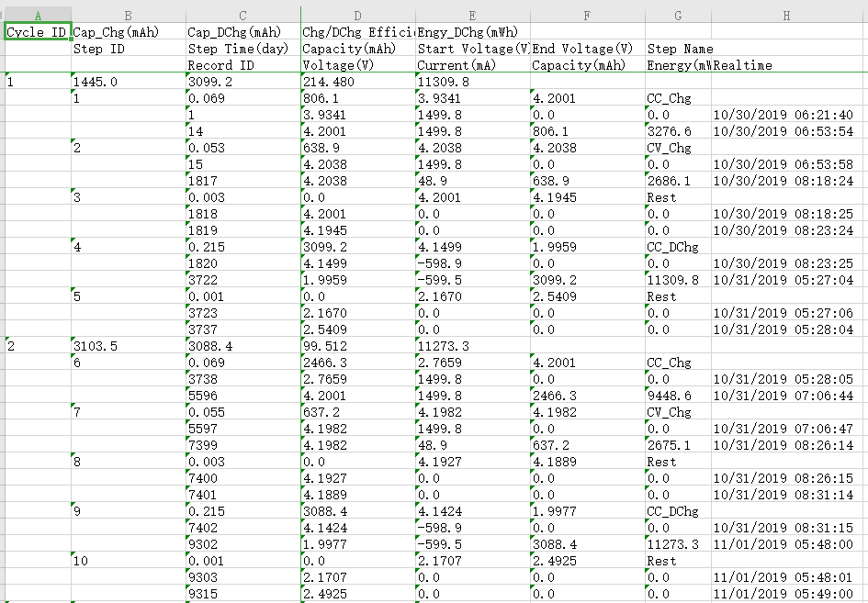Select Record ID cell 3737
Image resolution: width=868 pixels, height=603 pixels.
[x=243, y=329]
